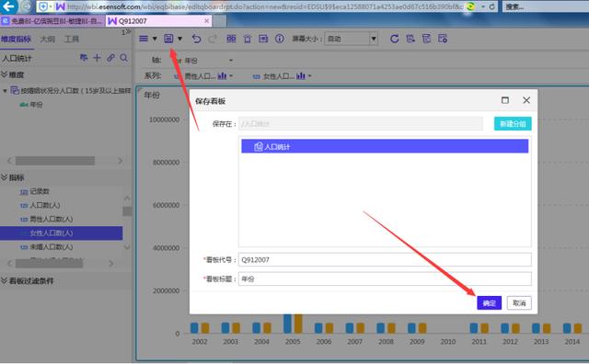Expand the 看板过滤条件 section
The width and height of the screenshot is (589, 364).
4,280
